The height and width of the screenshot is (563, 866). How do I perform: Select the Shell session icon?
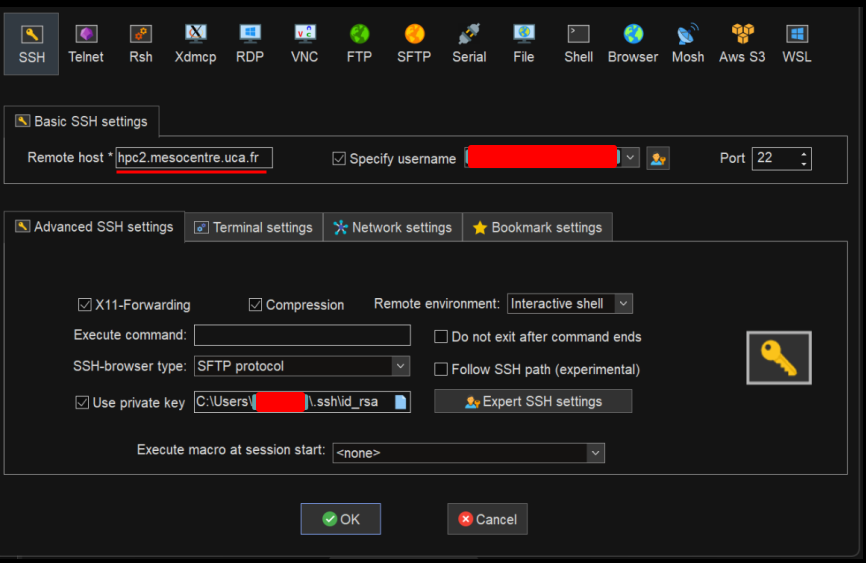(x=578, y=44)
